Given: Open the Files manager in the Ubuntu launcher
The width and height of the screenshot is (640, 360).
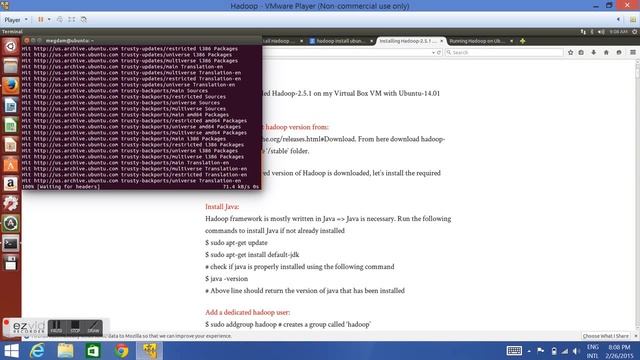Looking at the screenshot, I should click(x=11, y=66).
